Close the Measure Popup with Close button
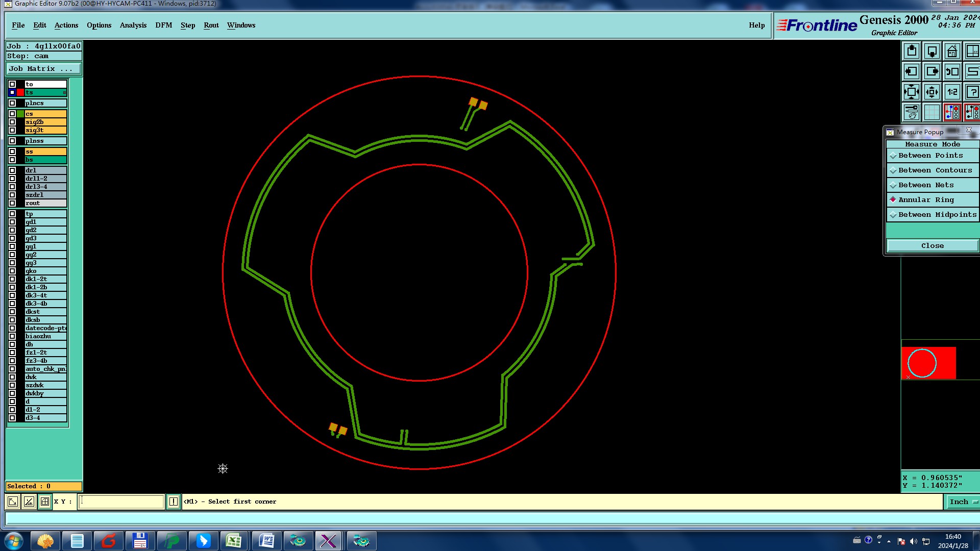 pos(932,246)
